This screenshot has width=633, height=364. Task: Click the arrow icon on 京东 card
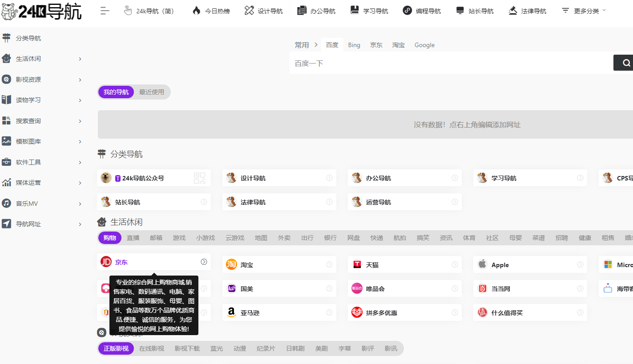pos(204,262)
